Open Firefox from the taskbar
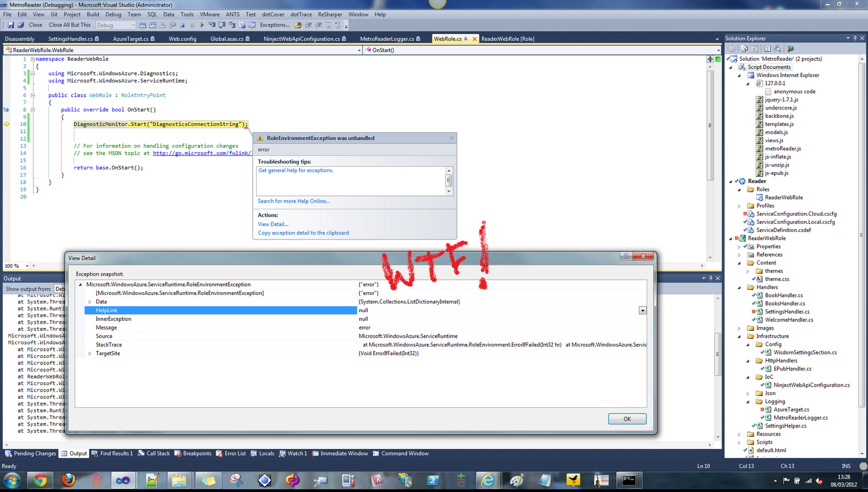The height and width of the screenshot is (492, 868). 68,480
